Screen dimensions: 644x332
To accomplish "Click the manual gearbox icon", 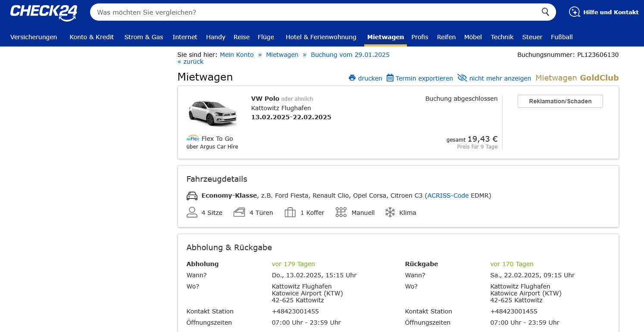I will pos(341,212).
